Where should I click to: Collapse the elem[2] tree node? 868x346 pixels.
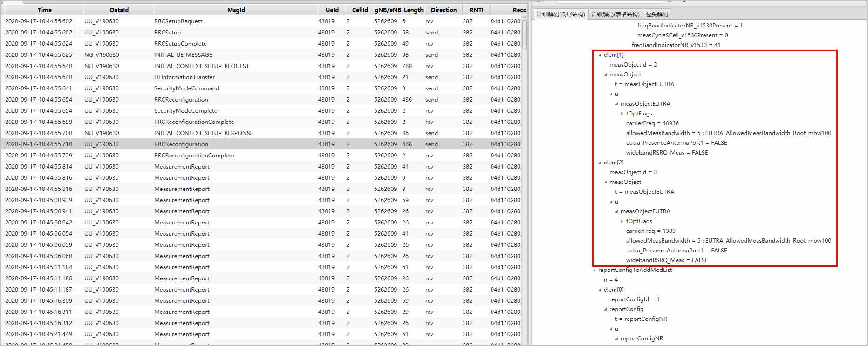[600, 163]
